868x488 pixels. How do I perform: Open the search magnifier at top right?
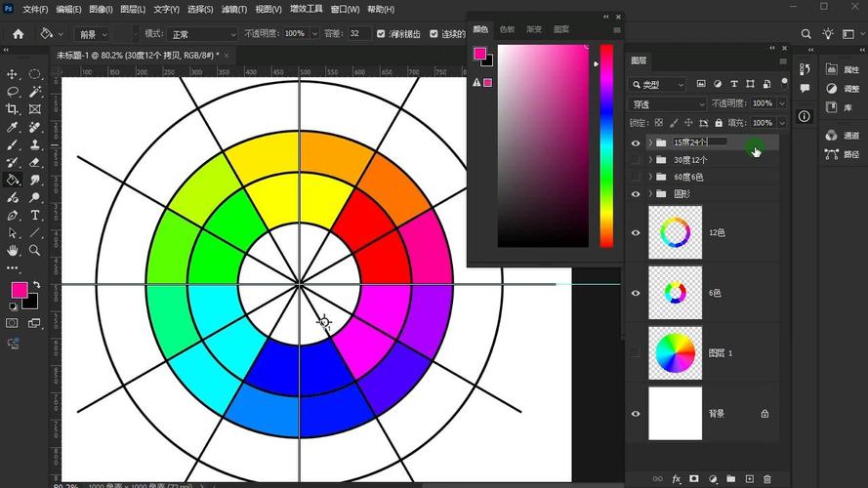[806, 34]
